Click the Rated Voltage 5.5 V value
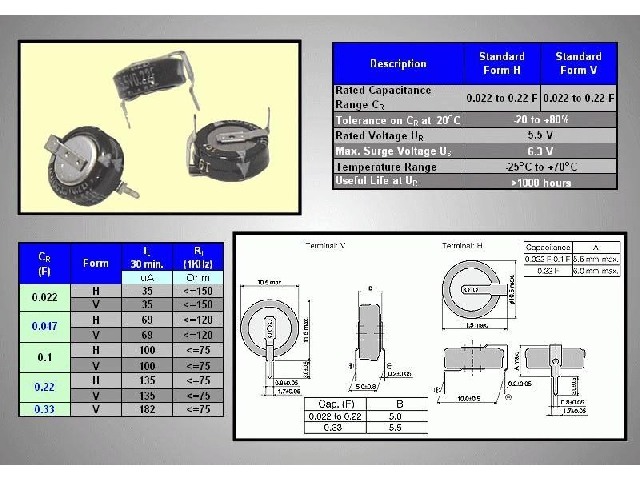640x480 pixels. 540,134
